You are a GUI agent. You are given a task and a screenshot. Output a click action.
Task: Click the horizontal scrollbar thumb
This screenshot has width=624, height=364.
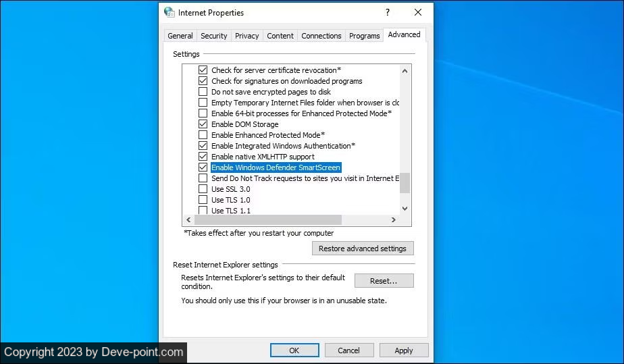pos(268,219)
